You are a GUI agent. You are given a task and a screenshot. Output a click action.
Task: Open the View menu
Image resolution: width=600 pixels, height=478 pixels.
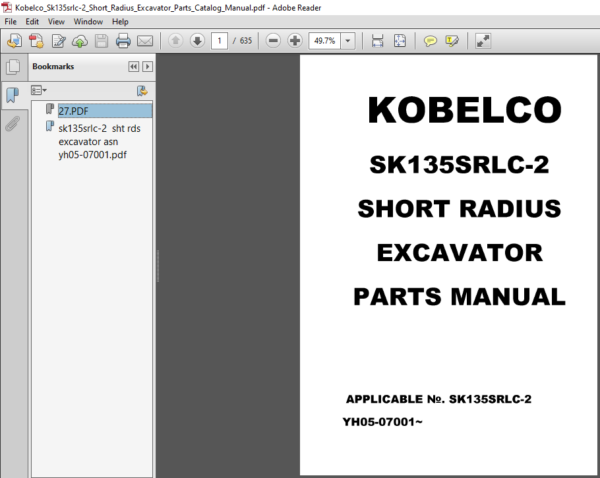pyautogui.click(x=56, y=21)
